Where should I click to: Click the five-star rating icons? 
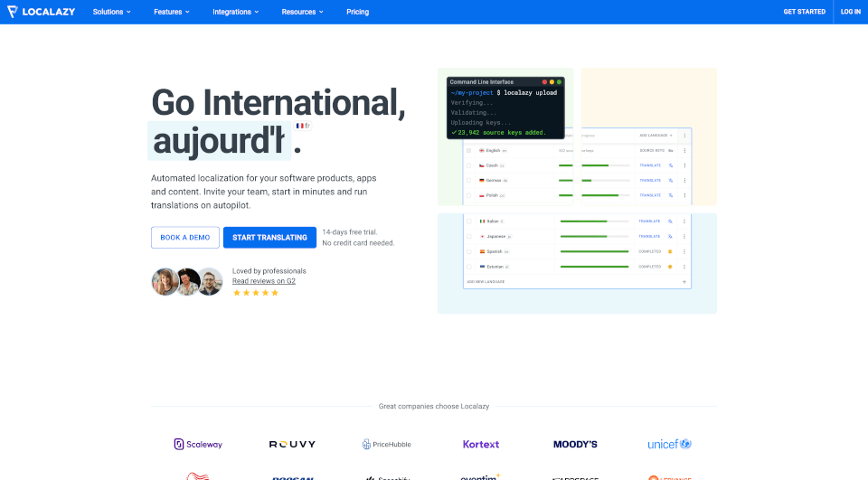(256, 293)
